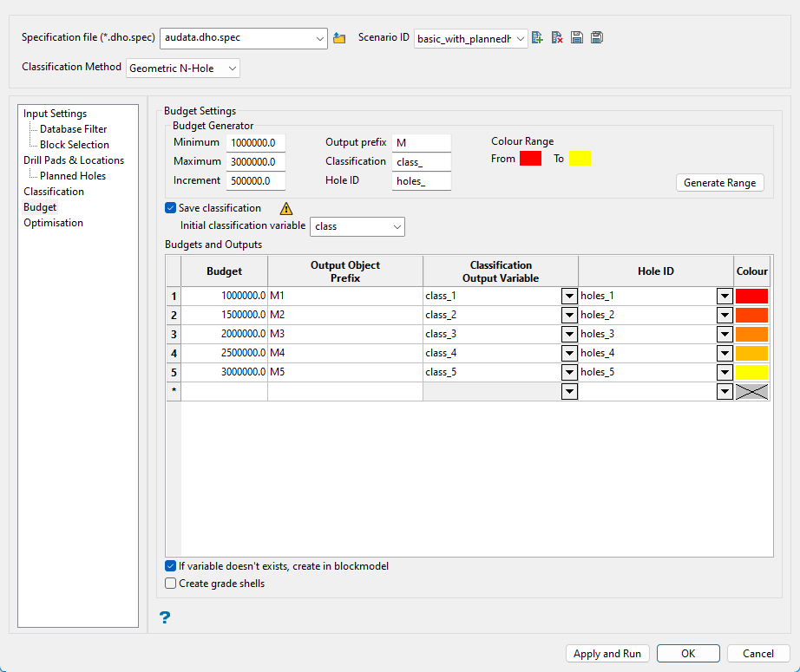800x672 pixels.
Task: Open the Planned Holes tree item
Action: [x=73, y=176]
